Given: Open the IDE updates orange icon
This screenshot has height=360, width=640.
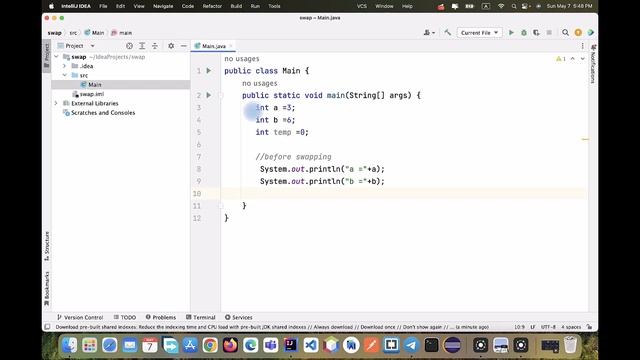Looking at the screenshot, I should [578, 32].
